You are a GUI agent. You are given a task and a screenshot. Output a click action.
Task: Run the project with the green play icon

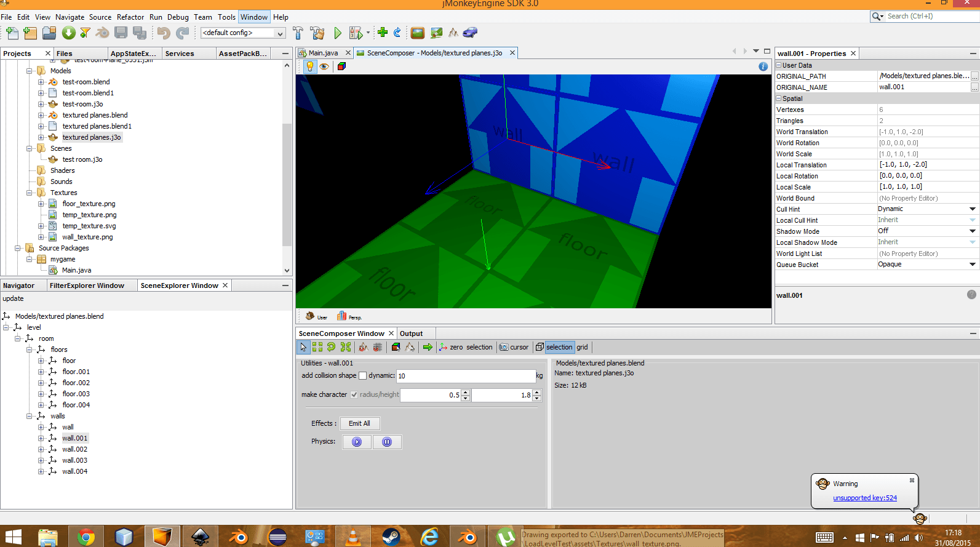click(337, 33)
